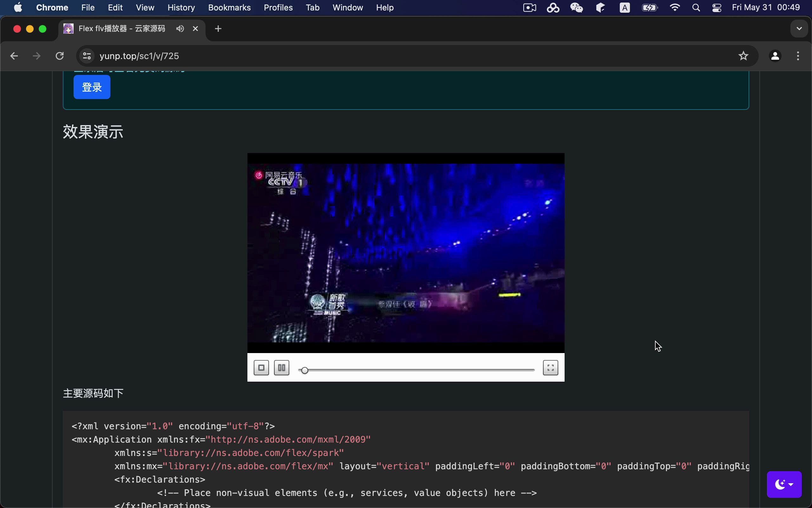Open the Apple menu

pyautogui.click(x=18, y=7)
